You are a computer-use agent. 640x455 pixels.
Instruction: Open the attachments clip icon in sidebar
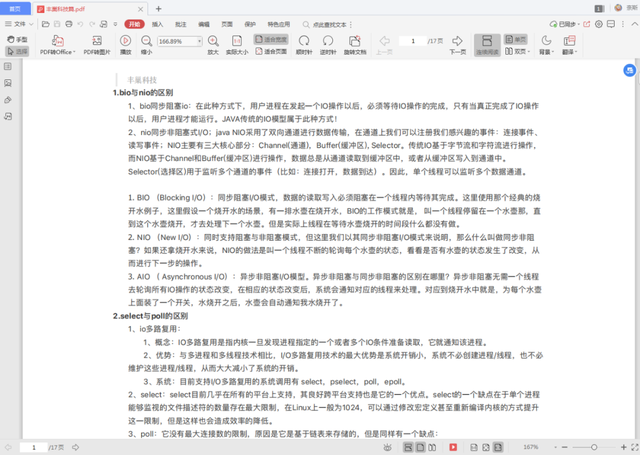pos(8,100)
